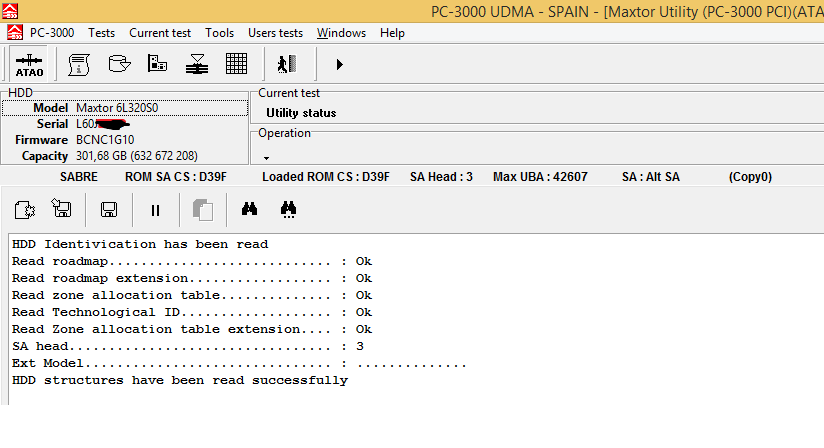Pause the log output
This screenshot has width=824, height=448.
click(155, 211)
